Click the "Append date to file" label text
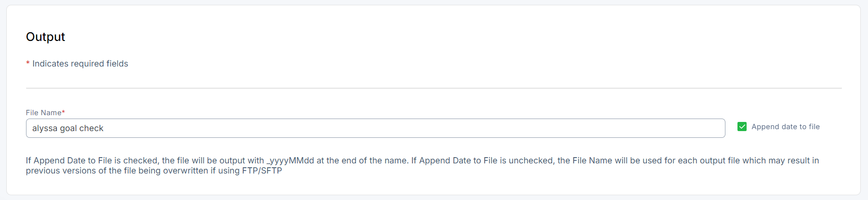 [785, 127]
